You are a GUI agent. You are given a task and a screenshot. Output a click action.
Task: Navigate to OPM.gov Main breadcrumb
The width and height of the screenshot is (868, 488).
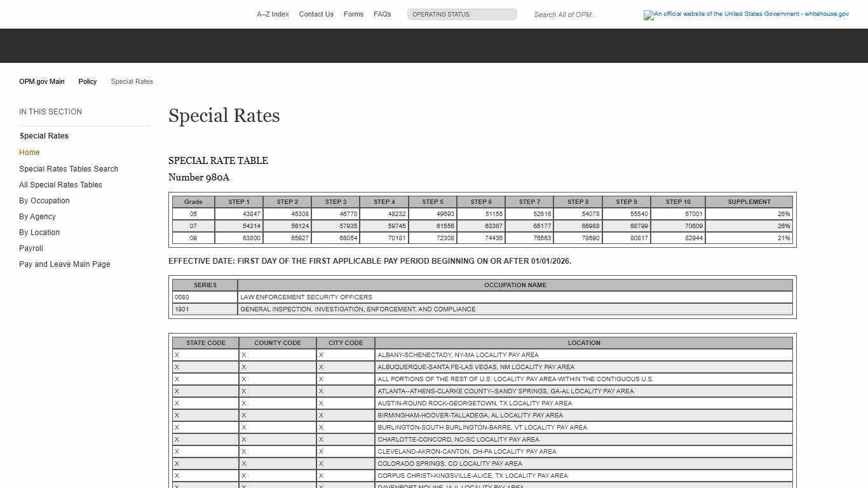(x=42, y=81)
